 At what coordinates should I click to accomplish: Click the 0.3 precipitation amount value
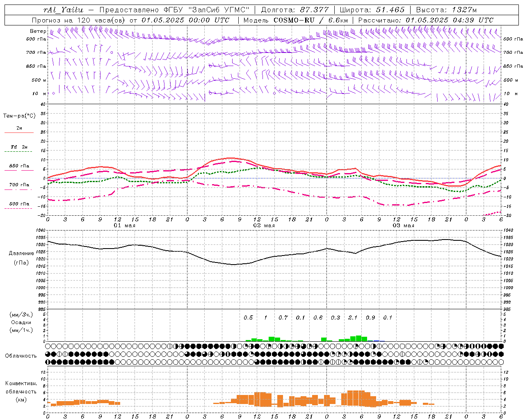point(336,317)
